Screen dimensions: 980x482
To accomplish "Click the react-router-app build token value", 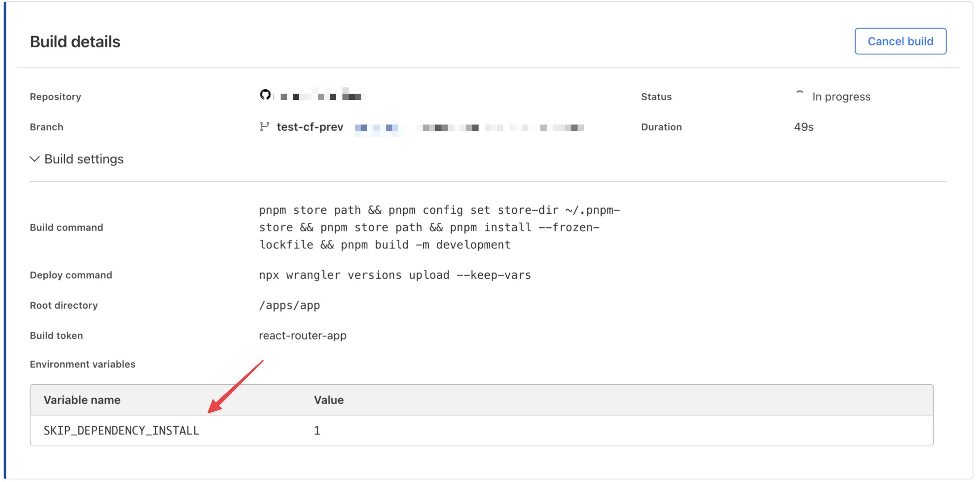I will pyautogui.click(x=303, y=336).
